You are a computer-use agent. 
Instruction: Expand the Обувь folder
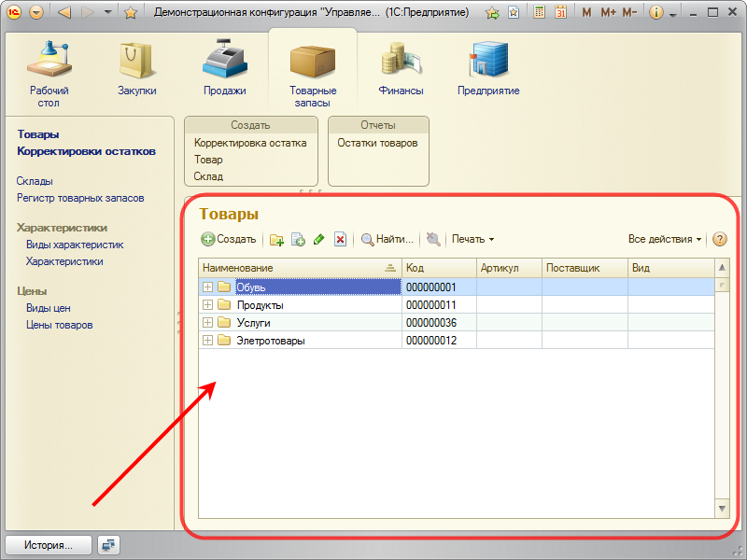coord(207,287)
